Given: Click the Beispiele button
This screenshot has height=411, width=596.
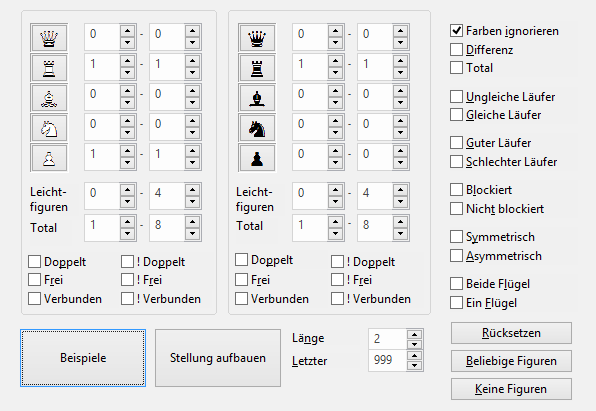Looking at the screenshot, I should (83, 358).
